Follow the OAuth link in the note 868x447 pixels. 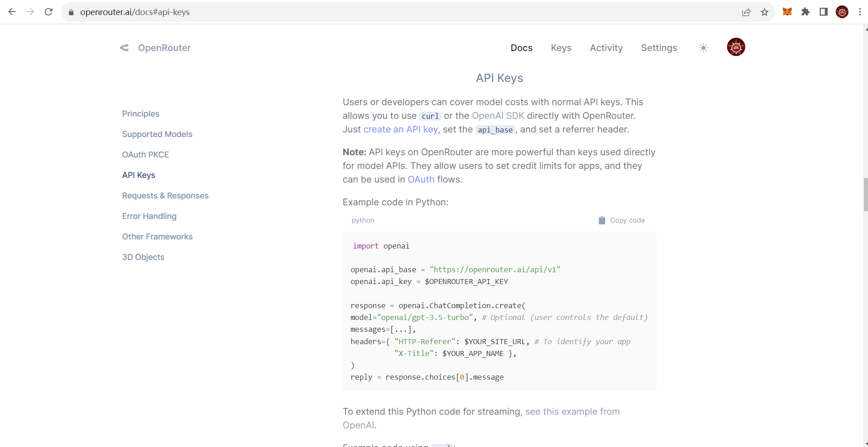coord(421,179)
